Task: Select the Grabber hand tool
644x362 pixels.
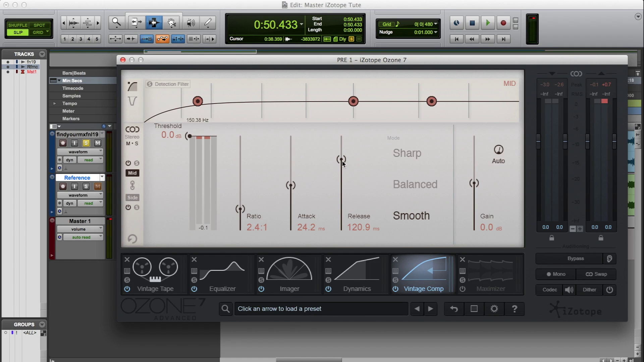Action: [172, 23]
